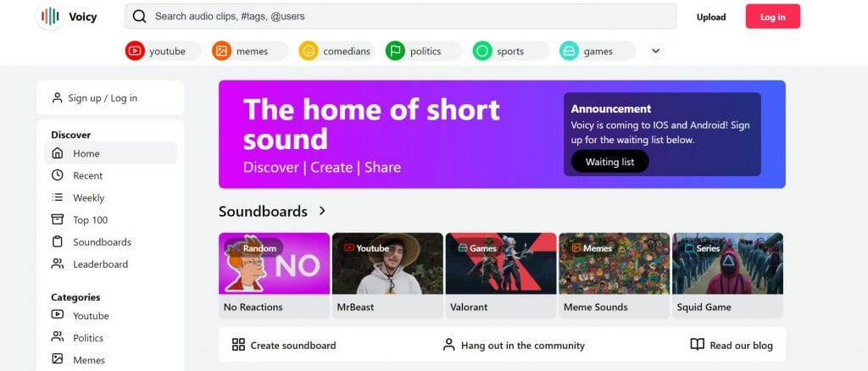This screenshot has height=371, width=868.
Task: Click the red Log in button
Action: (773, 17)
